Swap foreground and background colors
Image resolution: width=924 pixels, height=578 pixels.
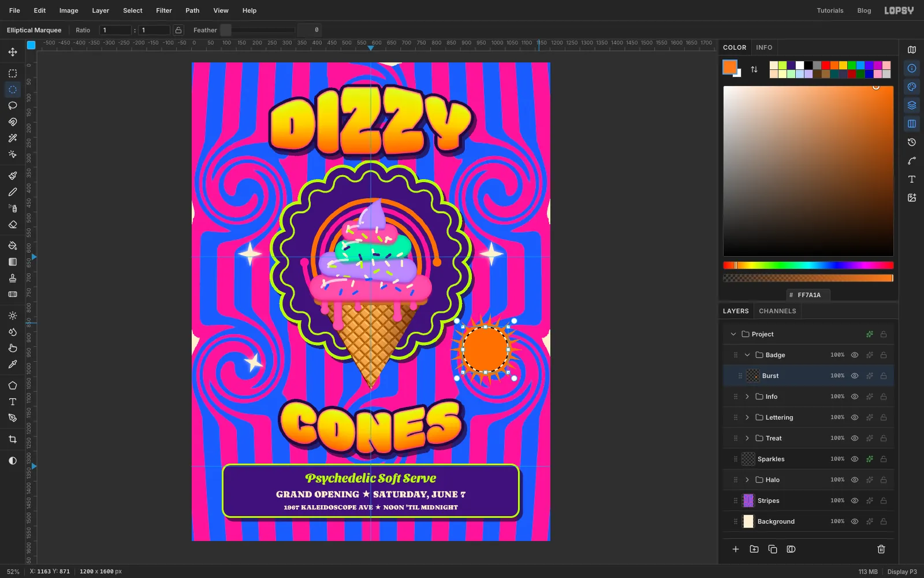coord(754,69)
